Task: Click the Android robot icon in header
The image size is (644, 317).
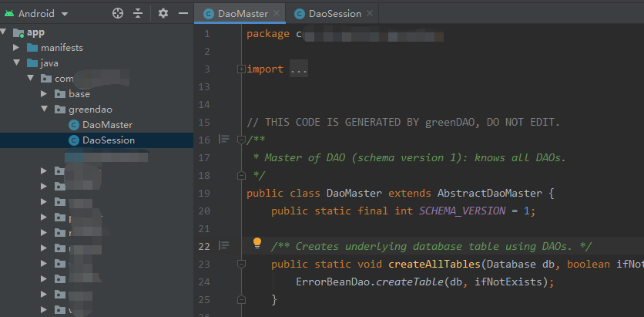Action: pos(9,14)
